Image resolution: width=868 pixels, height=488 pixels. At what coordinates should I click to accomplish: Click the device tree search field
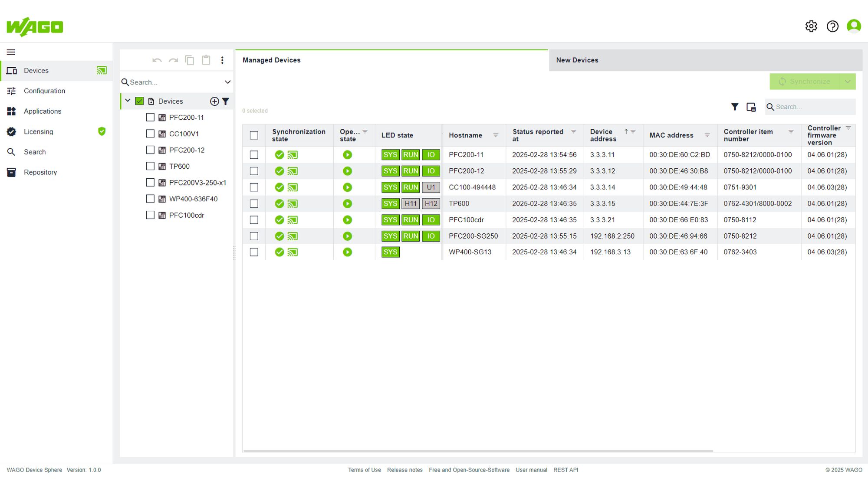(x=176, y=82)
